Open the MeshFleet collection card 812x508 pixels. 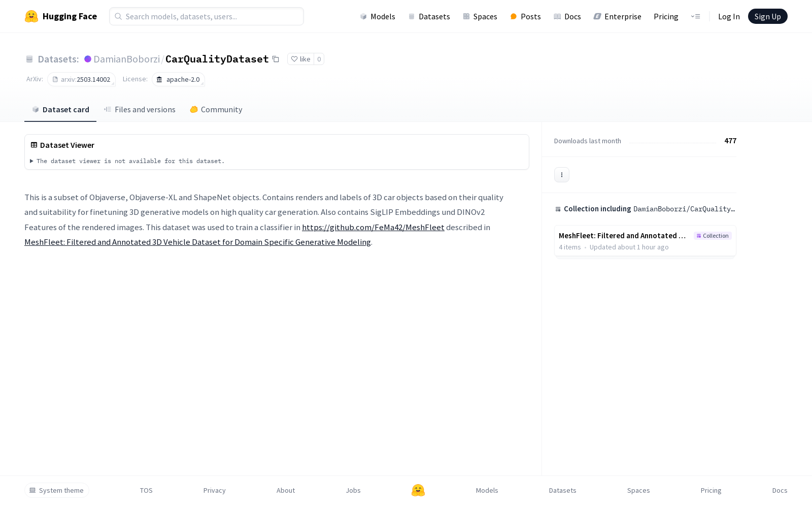[x=645, y=241]
